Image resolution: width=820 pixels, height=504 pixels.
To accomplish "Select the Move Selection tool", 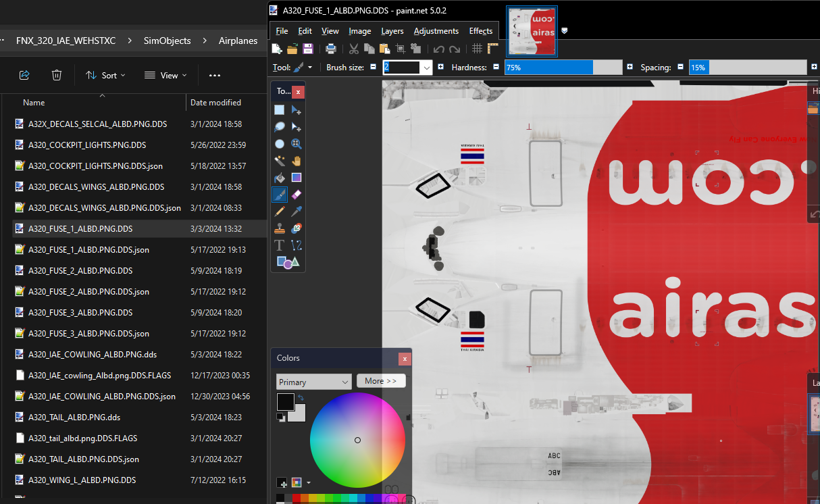I will pos(296,127).
